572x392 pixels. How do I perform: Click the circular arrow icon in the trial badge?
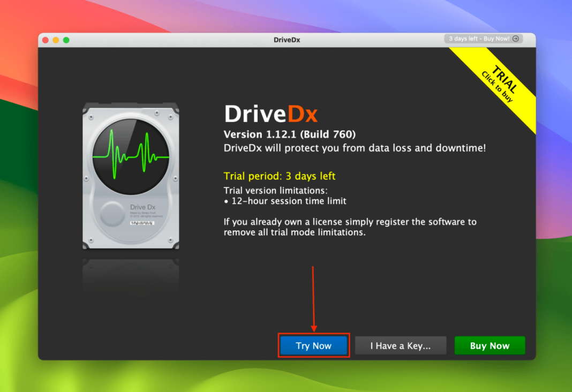click(515, 39)
